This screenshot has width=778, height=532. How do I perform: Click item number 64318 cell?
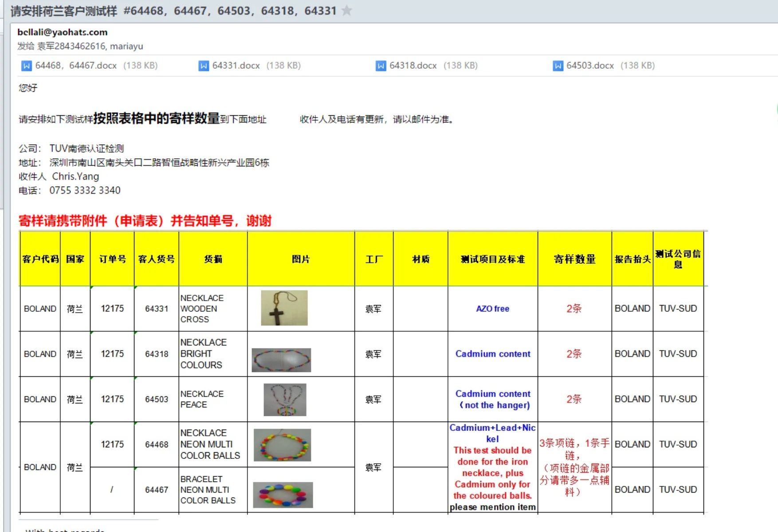pyautogui.click(x=157, y=354)
